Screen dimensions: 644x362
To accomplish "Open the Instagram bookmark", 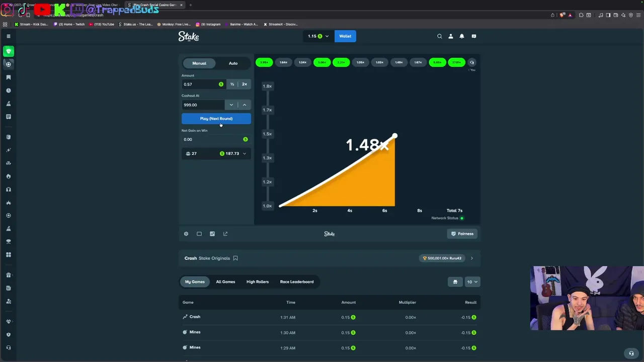I will (208, 24).
